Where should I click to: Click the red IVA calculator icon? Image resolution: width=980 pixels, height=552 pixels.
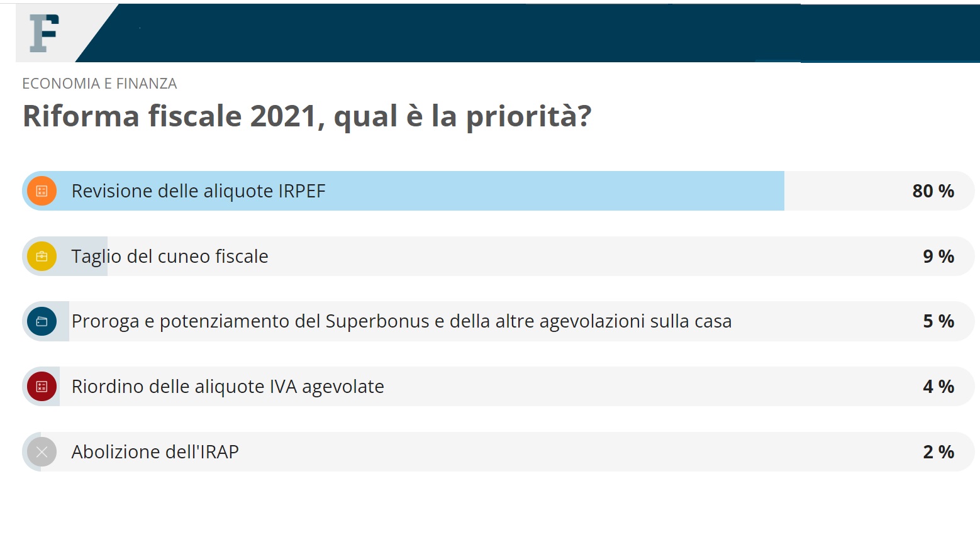[x=42, y=387]
